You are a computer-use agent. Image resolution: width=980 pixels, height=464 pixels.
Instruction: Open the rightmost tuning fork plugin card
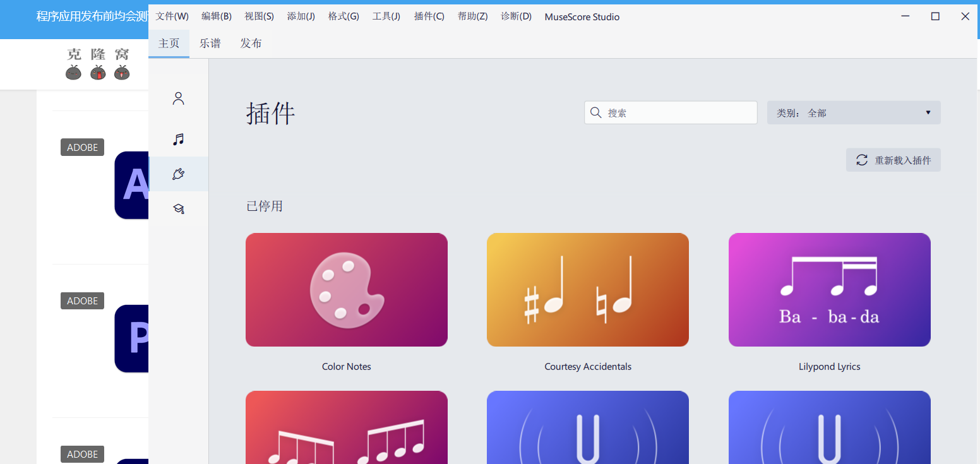tap(830, 427)
